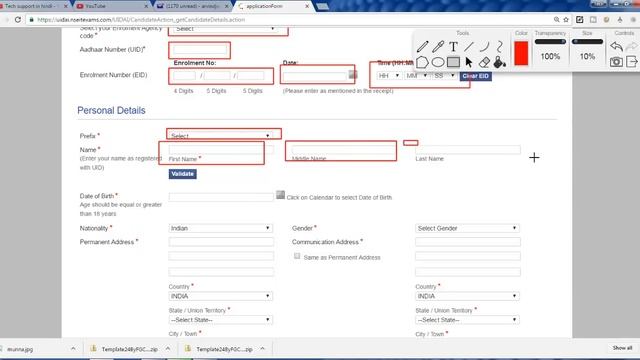640x360 pixels.
Task: Open communication address Select State dropdown
Action: click(467, 320)
